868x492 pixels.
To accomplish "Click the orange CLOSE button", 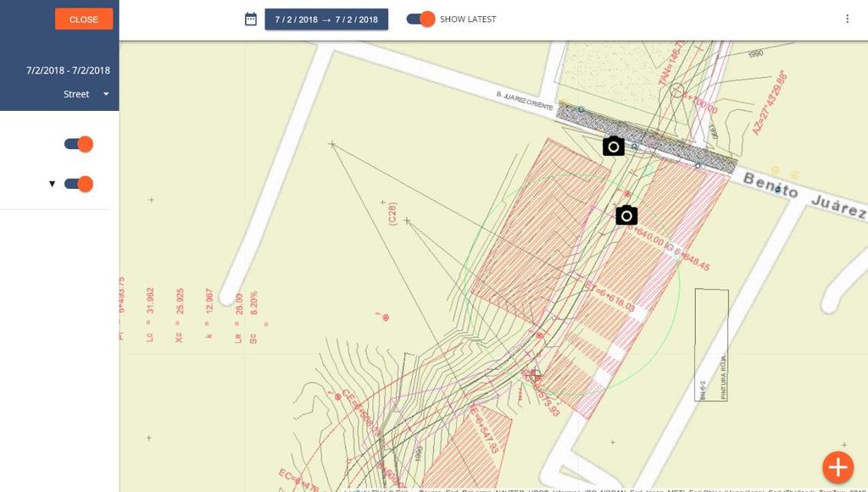I will [x=84, y=19].
